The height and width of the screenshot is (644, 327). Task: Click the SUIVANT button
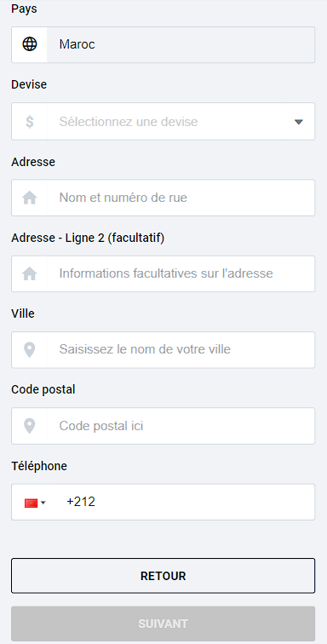tap(163, 624)
